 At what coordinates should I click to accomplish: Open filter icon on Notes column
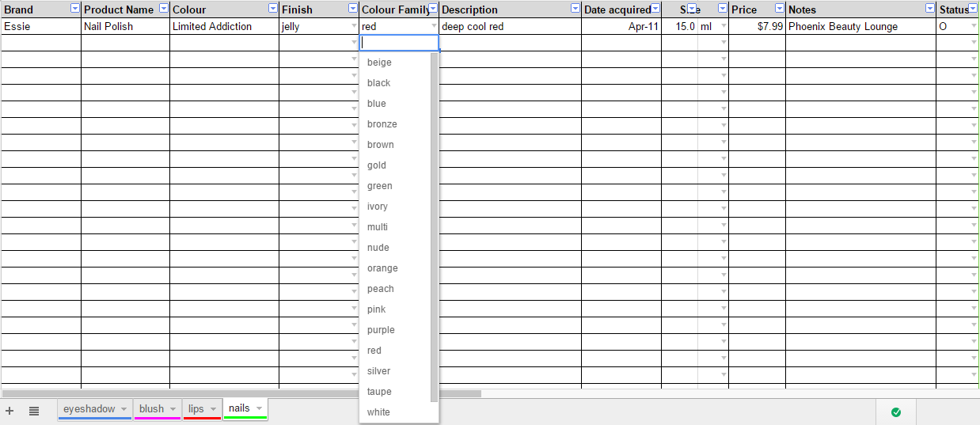tap(930, 9)
